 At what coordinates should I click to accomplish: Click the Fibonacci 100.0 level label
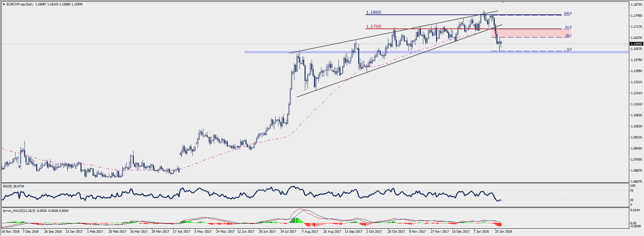coord(568,13)
